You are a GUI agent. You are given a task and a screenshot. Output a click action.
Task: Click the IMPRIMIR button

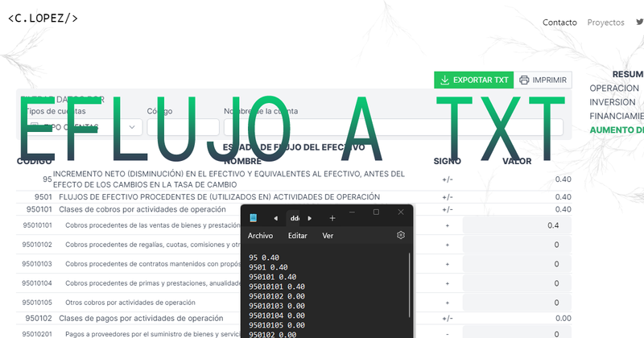[x=543, y=80]
